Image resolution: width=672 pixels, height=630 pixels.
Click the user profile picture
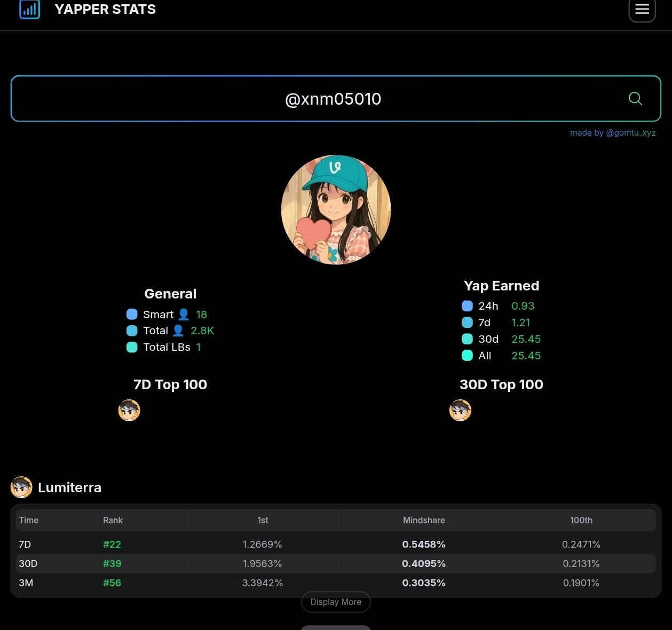click(x=336, y=210)
